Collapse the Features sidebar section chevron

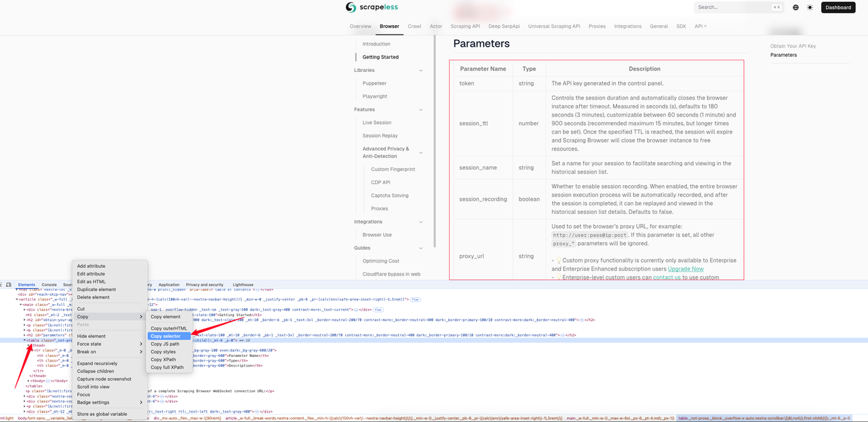[x=421, y=110]
